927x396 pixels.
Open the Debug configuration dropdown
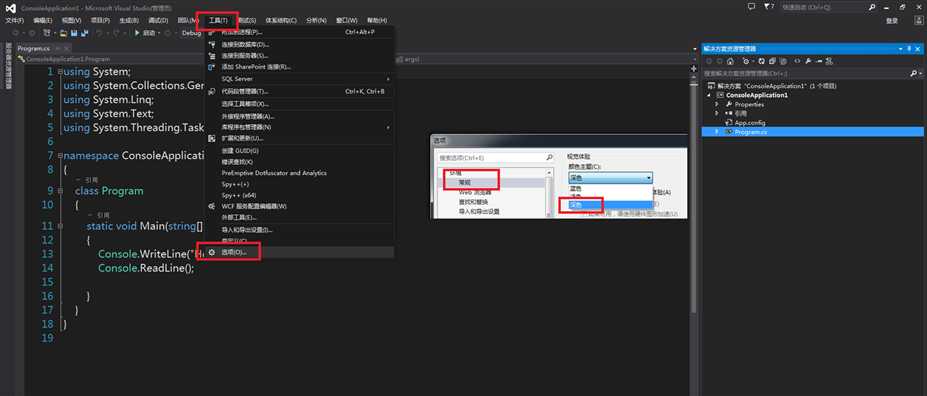191,33
